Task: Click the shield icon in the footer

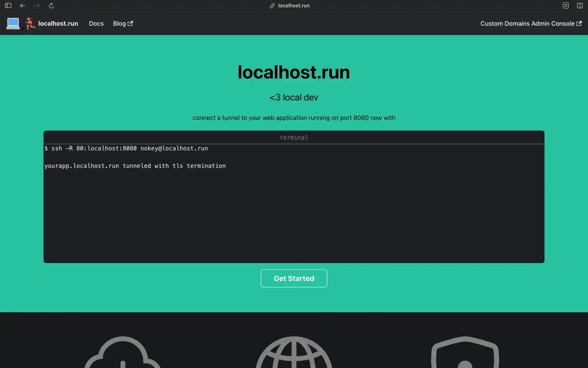Action: 465,355
